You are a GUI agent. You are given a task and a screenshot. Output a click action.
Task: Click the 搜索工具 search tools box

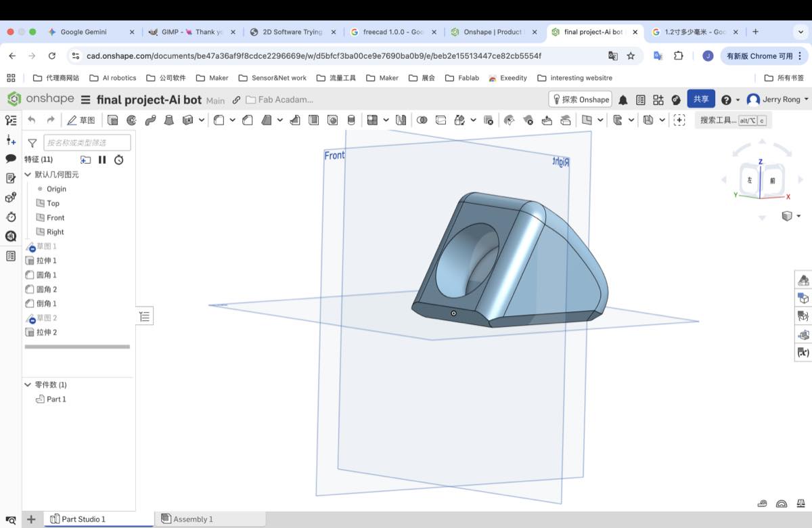(734, 120)
